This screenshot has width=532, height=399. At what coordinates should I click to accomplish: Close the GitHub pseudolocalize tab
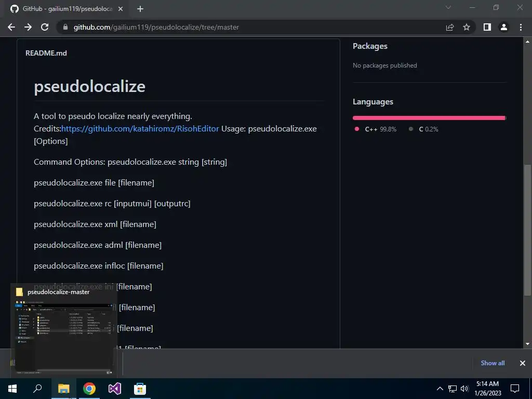(121, 9)
